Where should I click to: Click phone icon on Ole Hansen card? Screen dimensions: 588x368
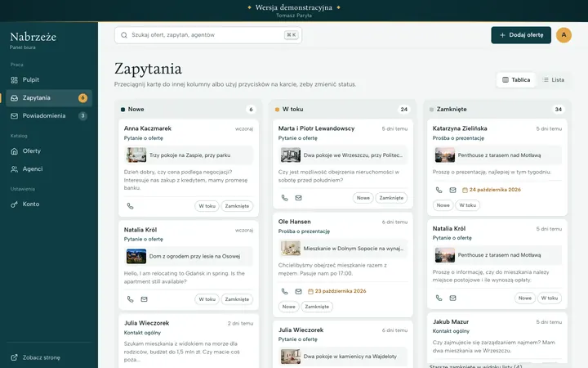[x=285, y=291]
